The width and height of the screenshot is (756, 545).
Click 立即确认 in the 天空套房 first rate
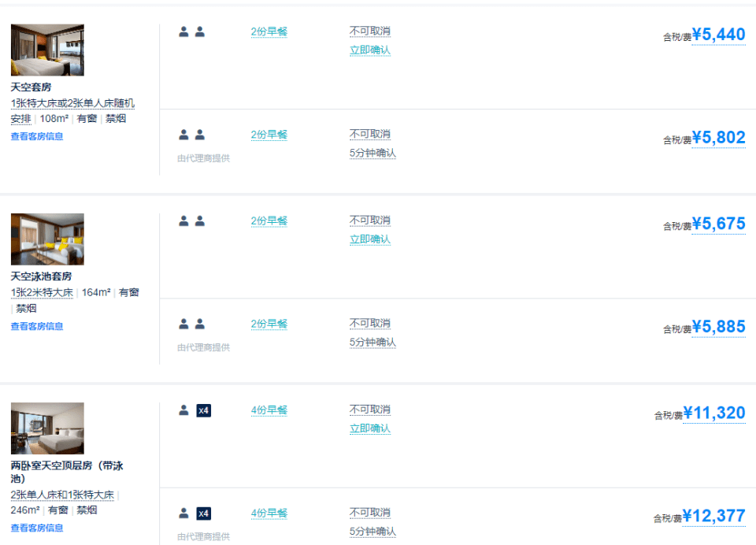point(370,50)
